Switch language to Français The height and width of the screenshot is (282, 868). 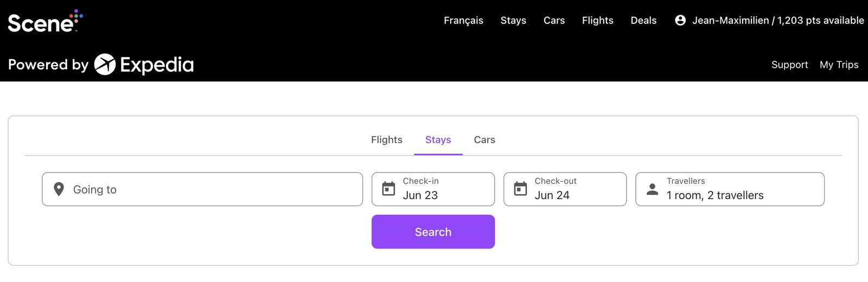tap(463, 21)
